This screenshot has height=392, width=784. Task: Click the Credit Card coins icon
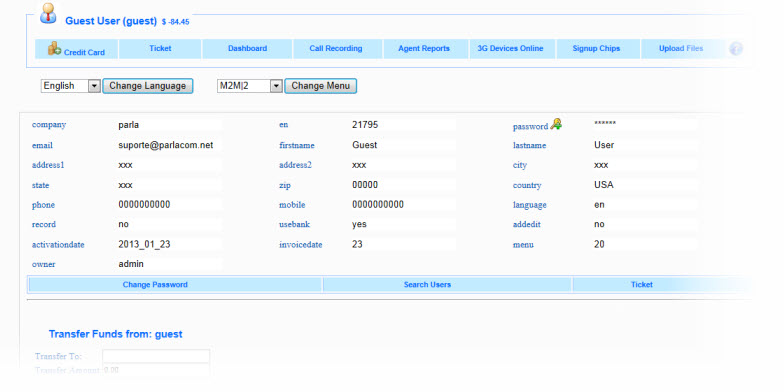tap(54, 48)
